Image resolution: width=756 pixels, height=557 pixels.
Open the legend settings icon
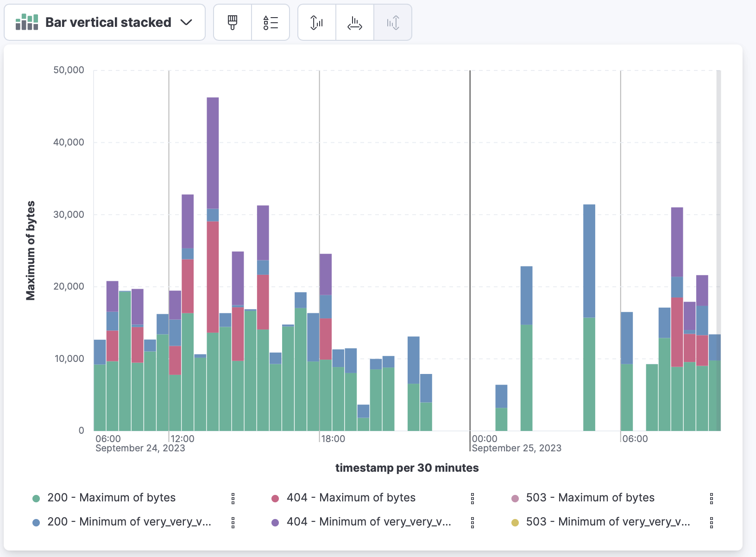tap(271, 22)
